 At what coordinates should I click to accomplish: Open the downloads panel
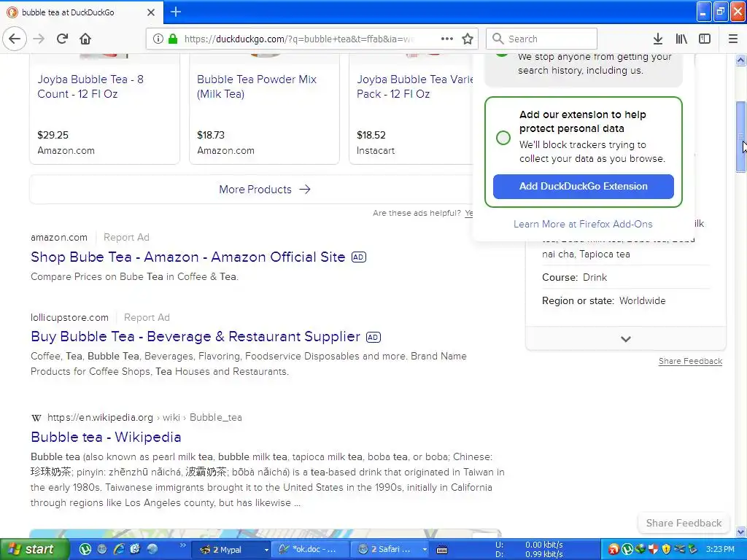click(x=657, y=39)
